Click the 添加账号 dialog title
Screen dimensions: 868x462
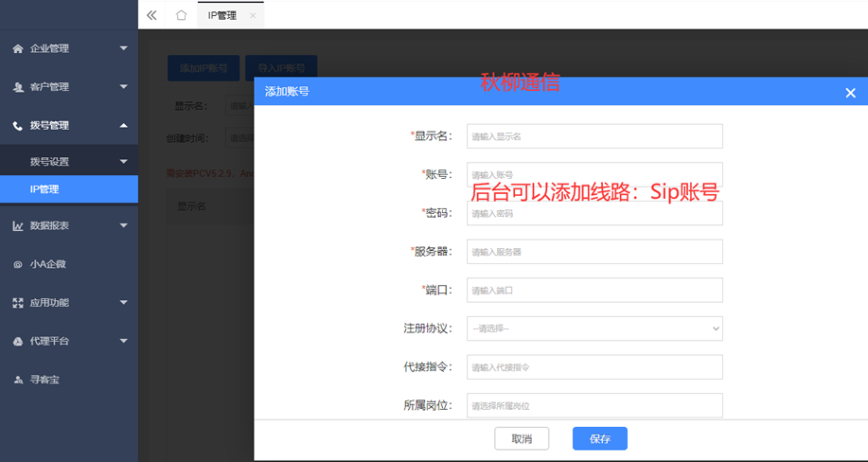[x=287, y=92]
